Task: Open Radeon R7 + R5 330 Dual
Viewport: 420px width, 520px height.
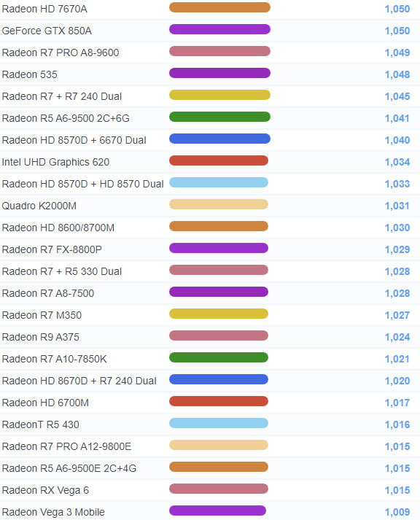Action: pos(62,271)
